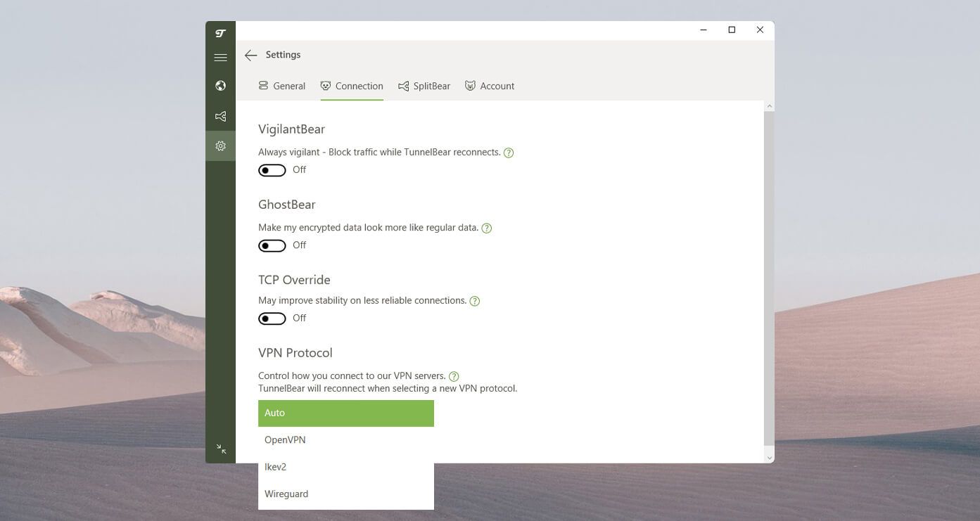Screen dimensions: 980x521
Task: Go back using the Settings arrow
Action: 250,55
